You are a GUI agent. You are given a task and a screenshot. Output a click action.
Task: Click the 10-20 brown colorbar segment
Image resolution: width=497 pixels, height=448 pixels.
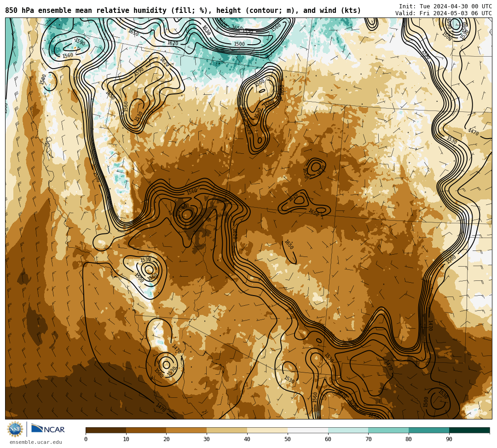point(146,430)
